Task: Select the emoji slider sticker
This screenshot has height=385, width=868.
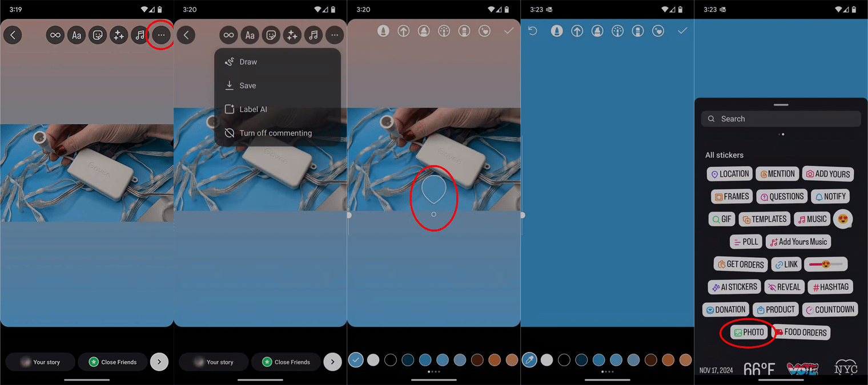Action: (825, 264)
